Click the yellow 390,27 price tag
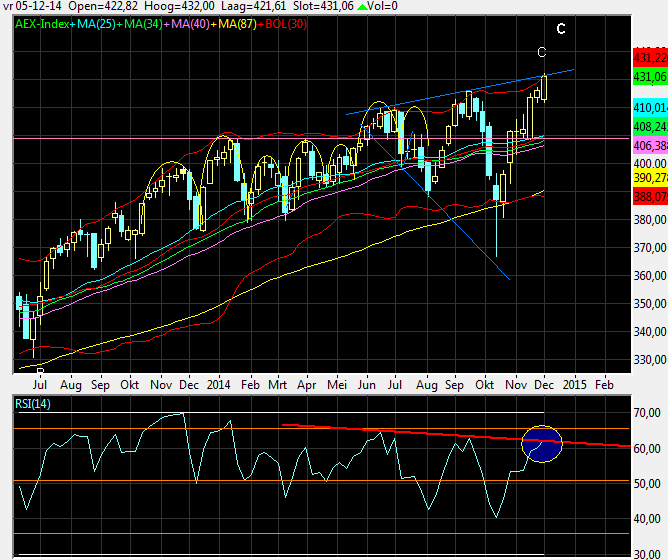 pos(650,177)
